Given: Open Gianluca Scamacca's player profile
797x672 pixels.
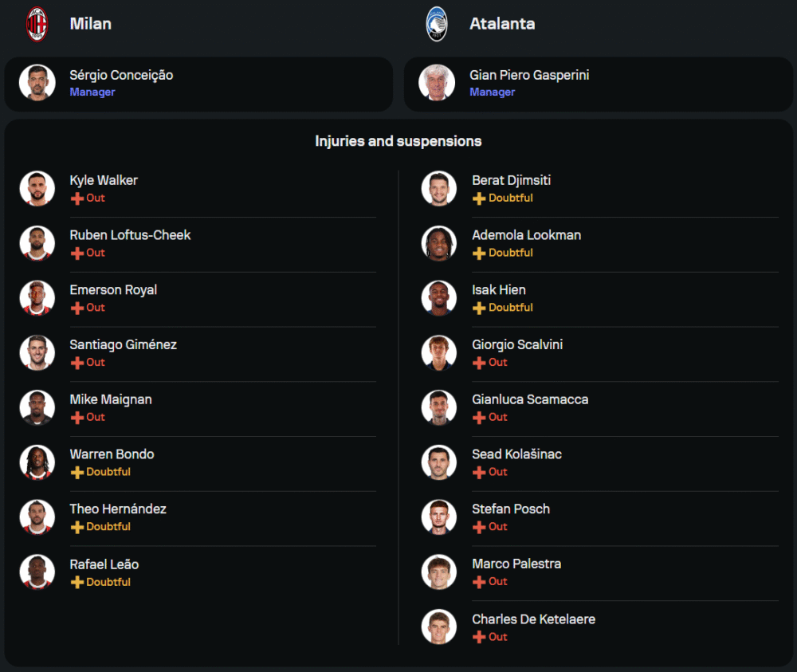Looking at the screenshot, I should [530, 399].
